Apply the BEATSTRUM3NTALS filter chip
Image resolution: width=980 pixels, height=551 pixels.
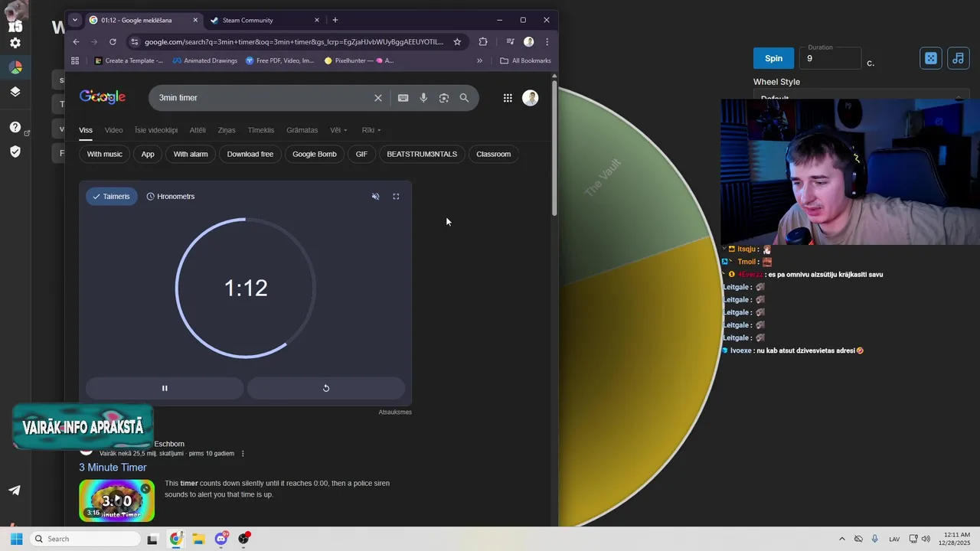422,154
